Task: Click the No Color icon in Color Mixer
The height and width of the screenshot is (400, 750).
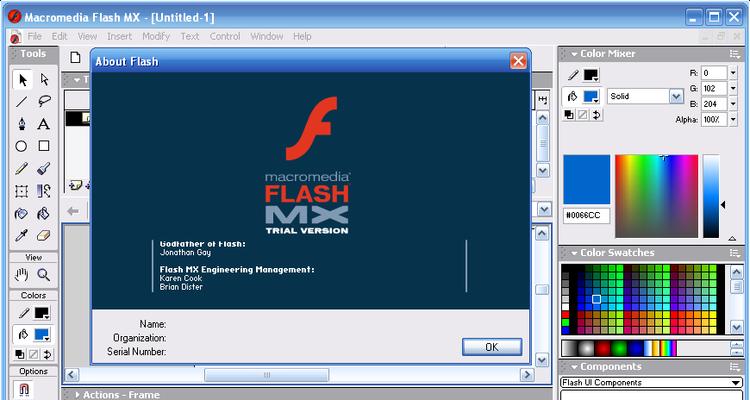Action: click(x=583, y=115)
